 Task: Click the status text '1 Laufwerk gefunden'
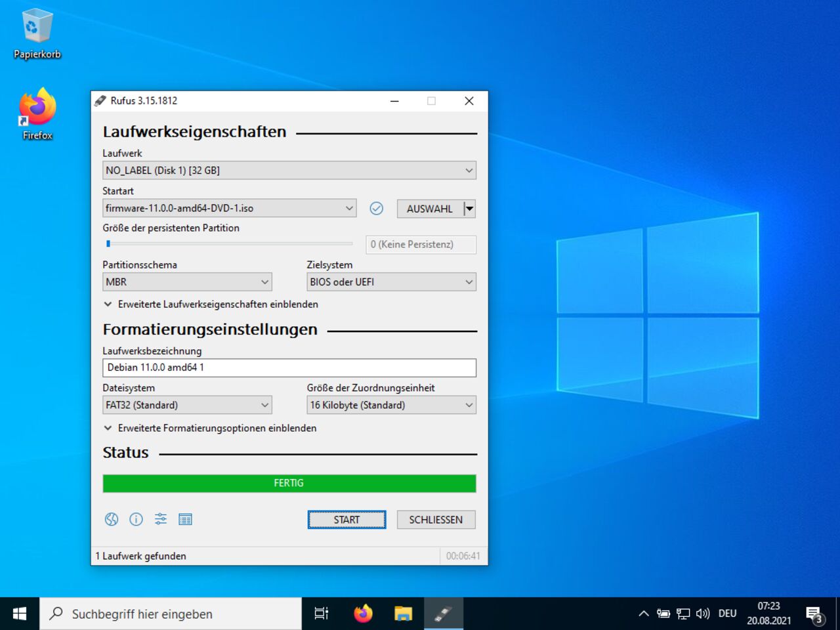tap(141, 556)
